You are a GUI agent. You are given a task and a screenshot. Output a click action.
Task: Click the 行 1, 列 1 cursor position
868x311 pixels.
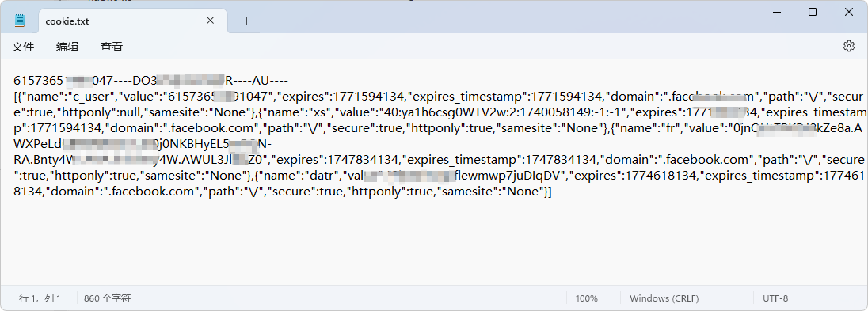coord(40,298)
